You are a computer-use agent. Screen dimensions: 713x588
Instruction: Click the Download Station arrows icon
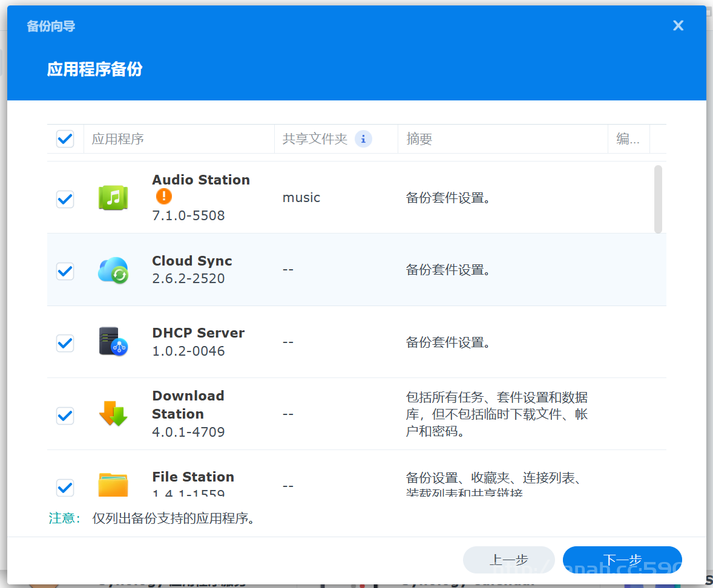tap(113, 414)
